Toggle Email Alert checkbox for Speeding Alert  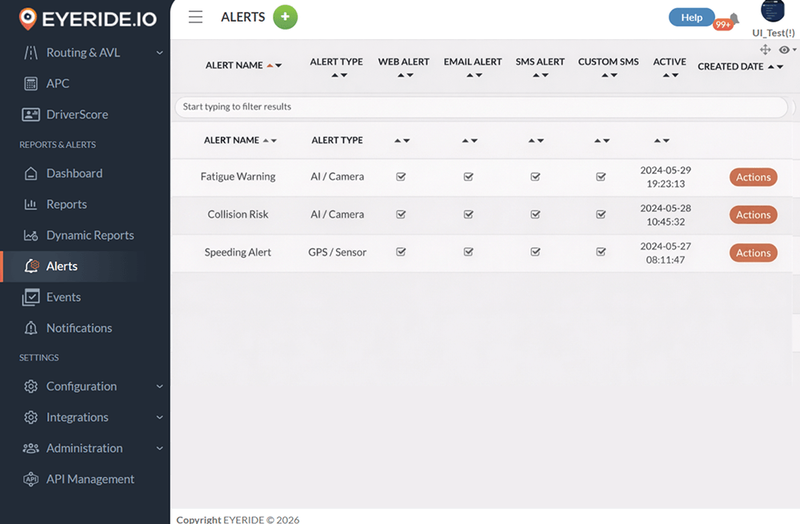point(468,252)
